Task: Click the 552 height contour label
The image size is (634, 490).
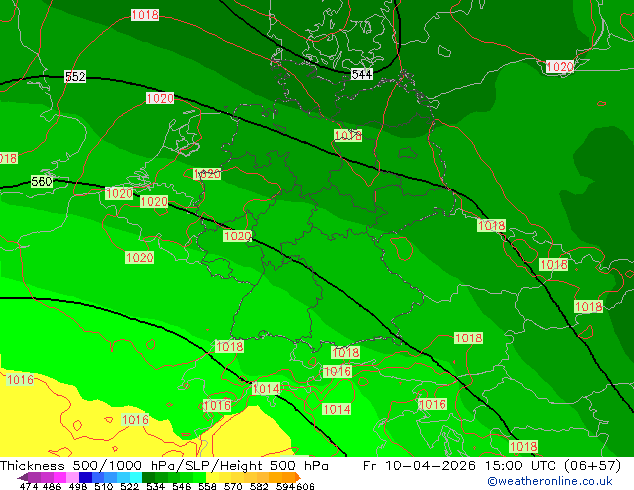Action: click(75, 76)
